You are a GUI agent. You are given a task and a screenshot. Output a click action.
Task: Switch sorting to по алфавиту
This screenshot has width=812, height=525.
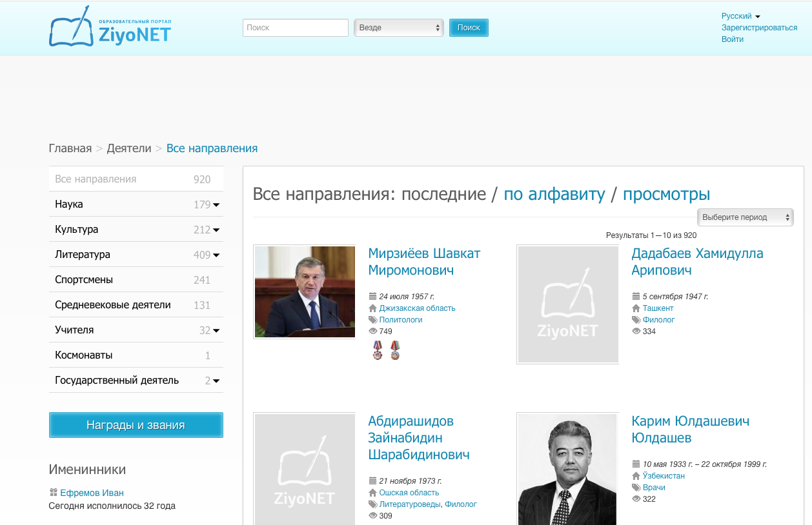coord(555,194)
